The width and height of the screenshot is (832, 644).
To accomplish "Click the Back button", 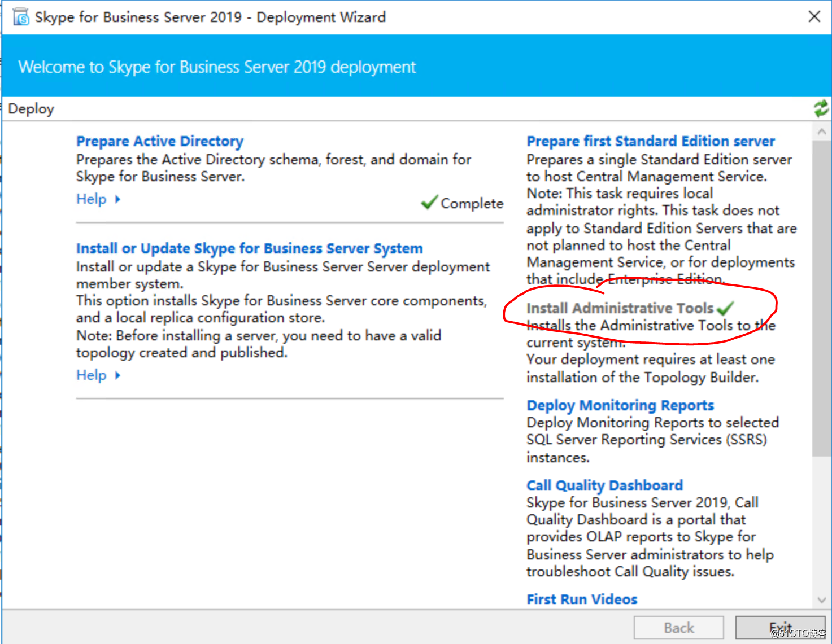I will click(679, 628).
